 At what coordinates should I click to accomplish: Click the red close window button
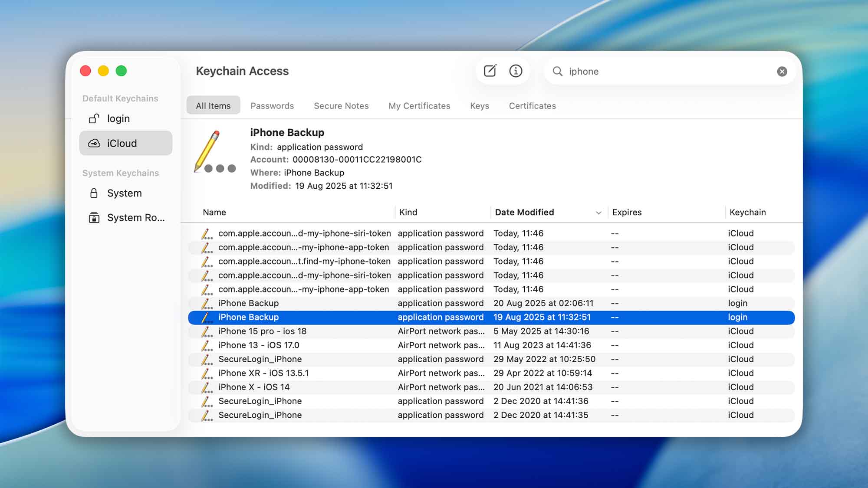pyautogui.click(x=85, y=71)
